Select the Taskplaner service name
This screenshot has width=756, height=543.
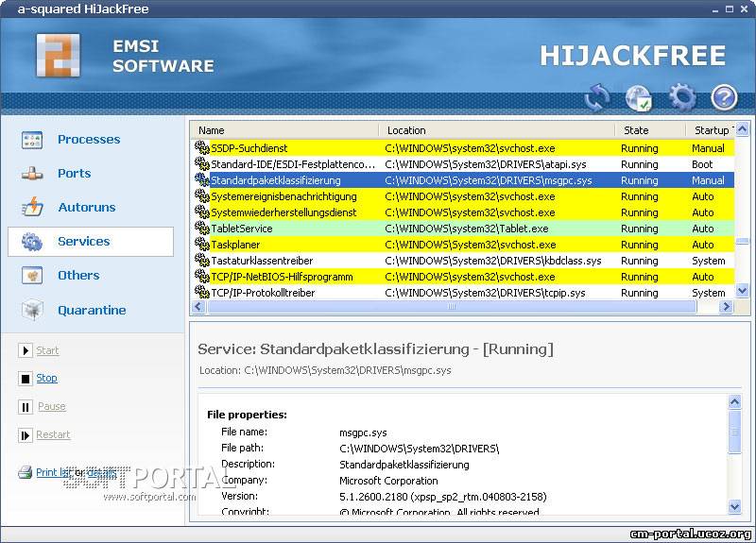[235, 245]
